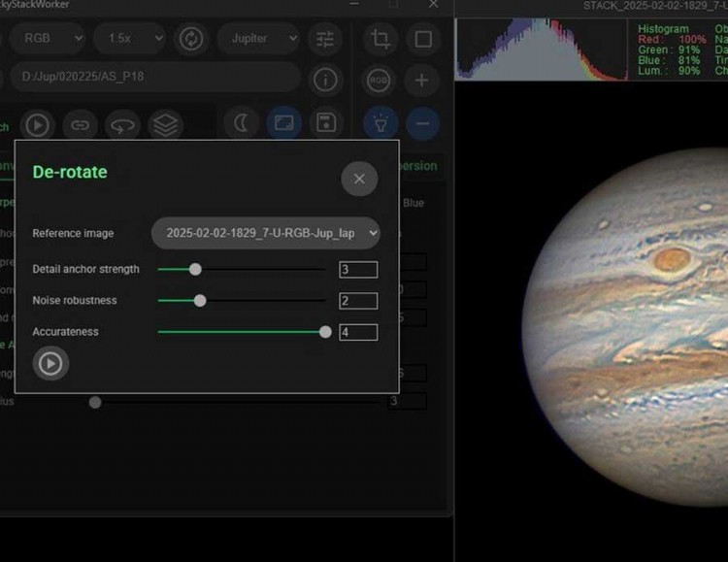The image size is (728, 562).
Task: Click the plus zoom-in icon
Action: click(421, 81)
